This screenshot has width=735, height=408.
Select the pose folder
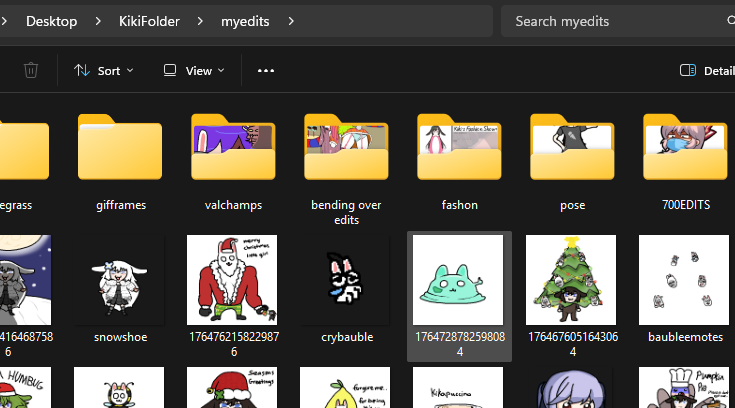(x=572, y=150)
